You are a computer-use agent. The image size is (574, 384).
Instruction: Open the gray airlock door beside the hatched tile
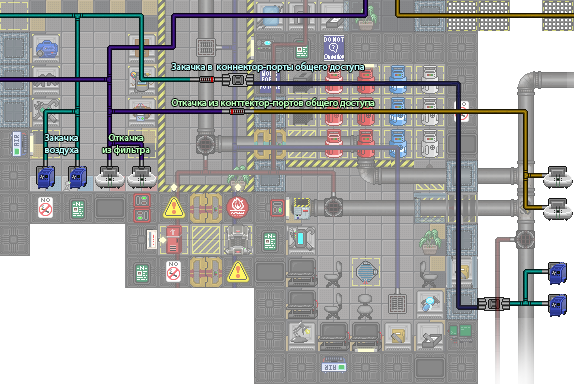[238, 240]
